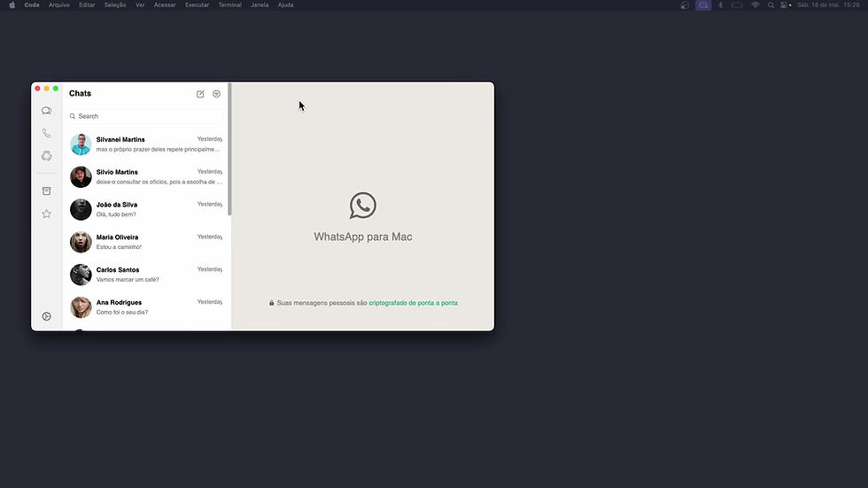Click Bluetooth icon in menu bar
The width and height of the screenshot is (868, 488).
point(720,5)
